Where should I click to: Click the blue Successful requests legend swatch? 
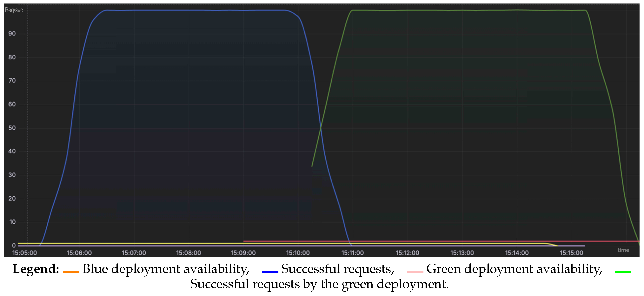pos(270,272)
